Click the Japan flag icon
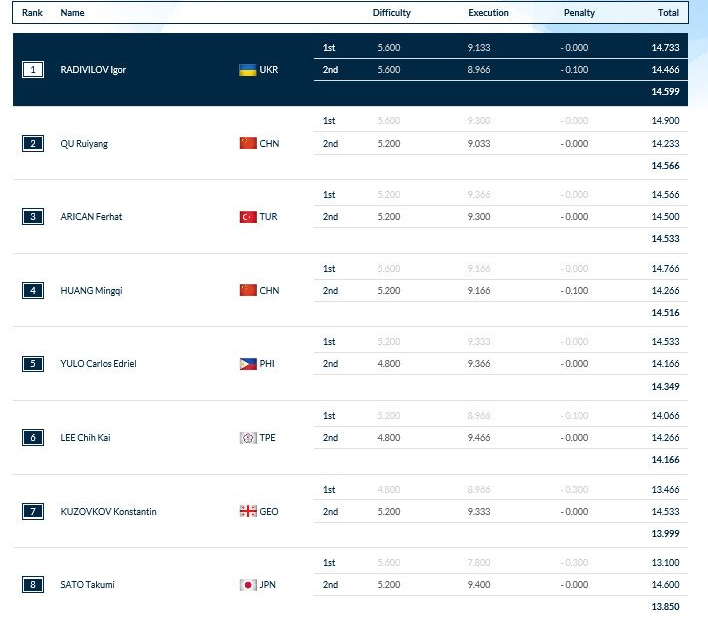Image resolution: width=708 pixels, height=617 pixels. [x=248, y=585]
